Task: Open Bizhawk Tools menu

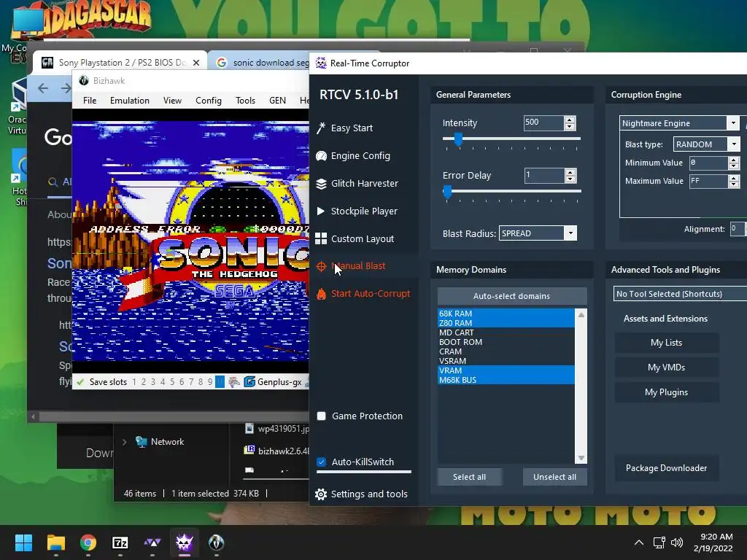Action: (245, 101)
